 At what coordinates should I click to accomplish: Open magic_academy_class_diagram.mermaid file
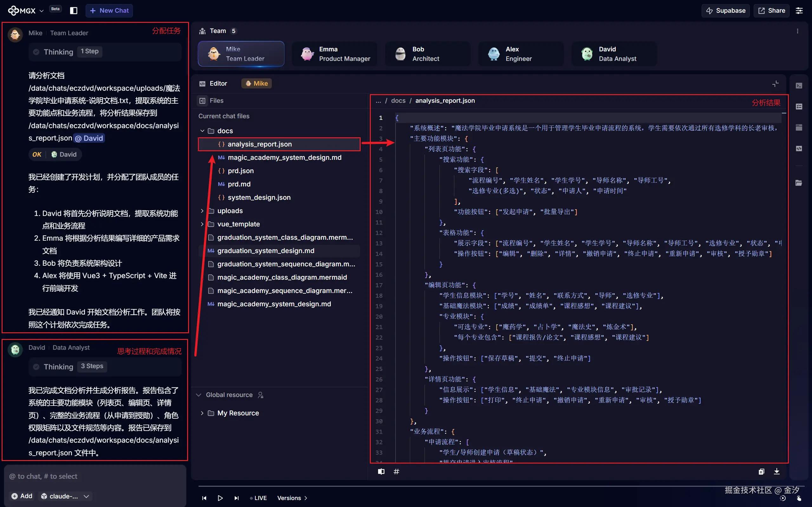(279, 277)
